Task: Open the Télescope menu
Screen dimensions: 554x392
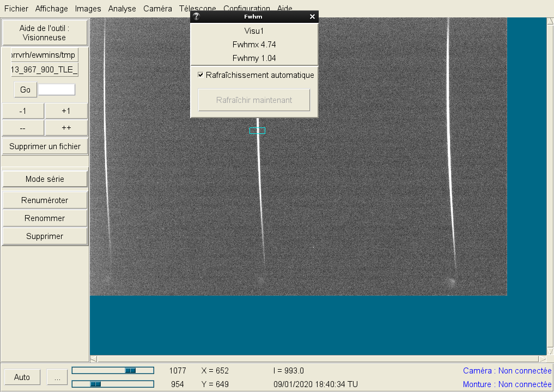Action: [197, 8]
